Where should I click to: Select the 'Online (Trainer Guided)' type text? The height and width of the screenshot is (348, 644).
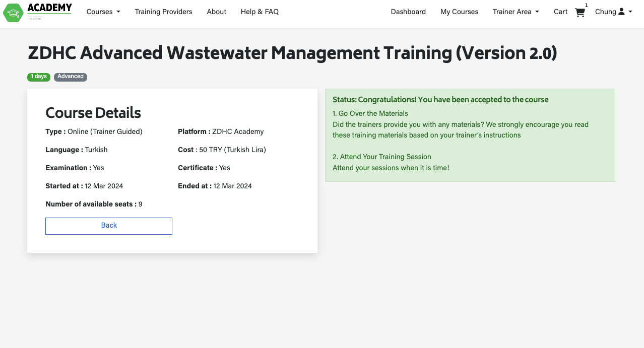[105, 131]
